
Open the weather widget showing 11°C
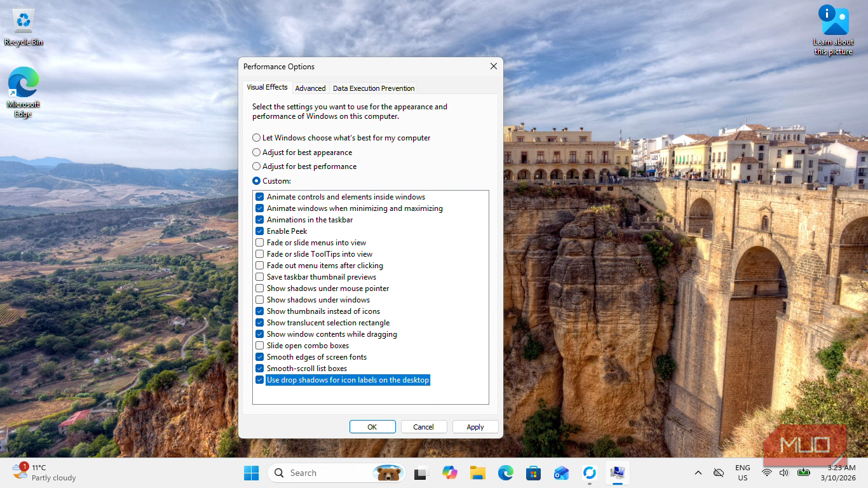44,473
